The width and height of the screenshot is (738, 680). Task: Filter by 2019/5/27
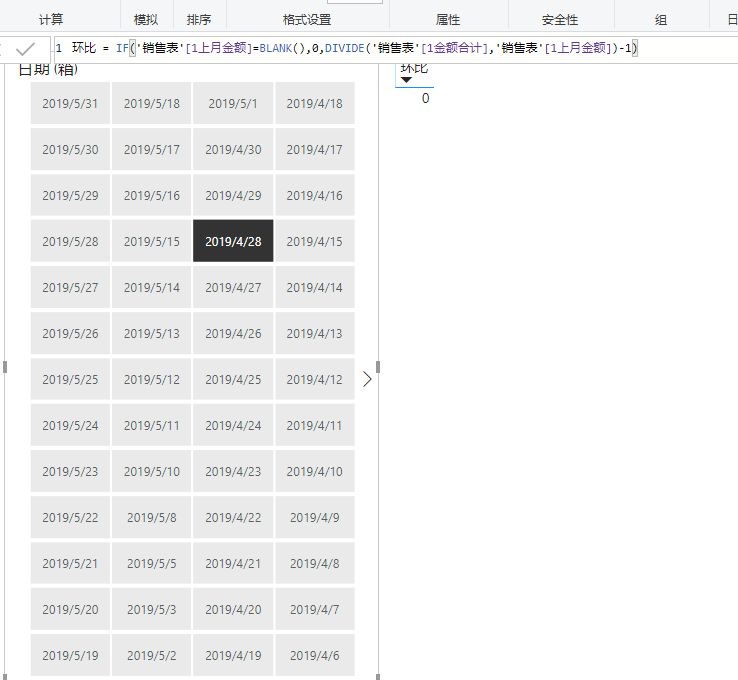[70, 287]
